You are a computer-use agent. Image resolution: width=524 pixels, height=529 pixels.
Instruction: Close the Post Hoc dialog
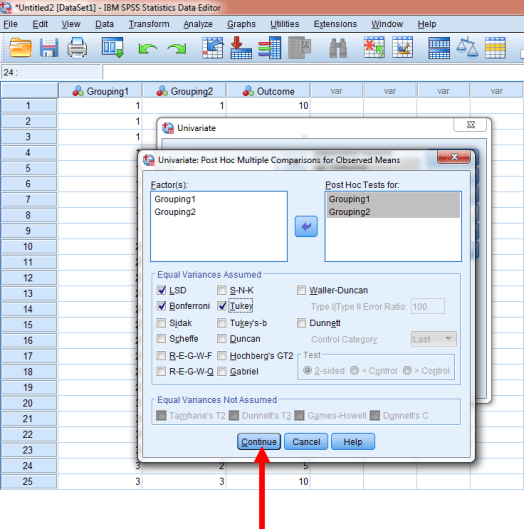(454, 157)
